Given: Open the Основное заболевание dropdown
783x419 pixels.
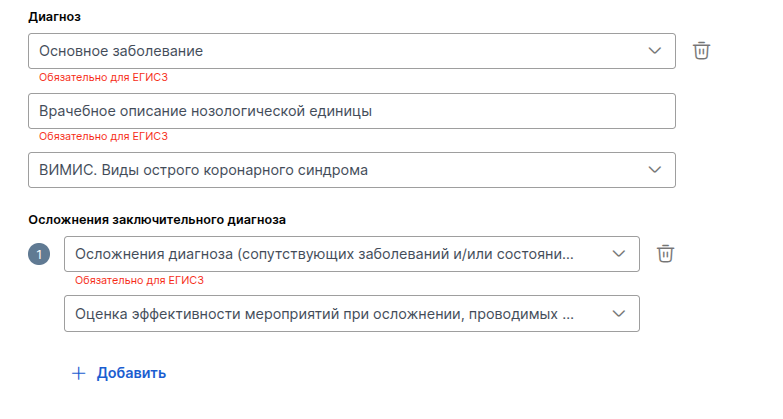Looking at the screenshot, I should coord(340,50).
